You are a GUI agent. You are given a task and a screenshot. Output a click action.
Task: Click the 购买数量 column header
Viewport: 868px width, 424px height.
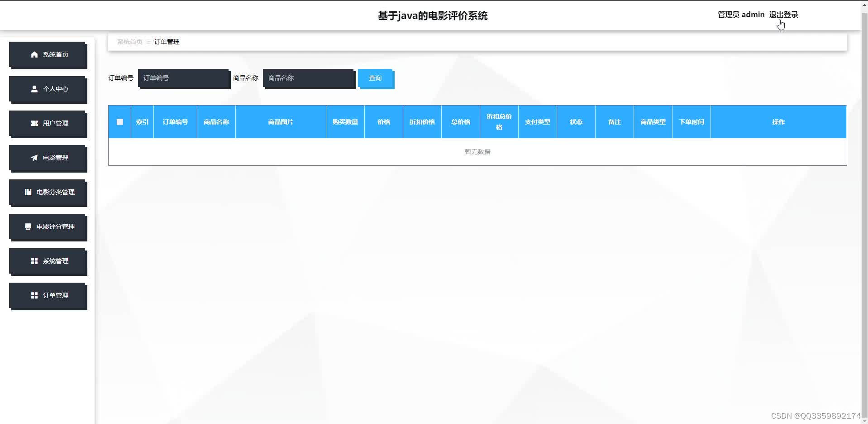pos(345,122)
